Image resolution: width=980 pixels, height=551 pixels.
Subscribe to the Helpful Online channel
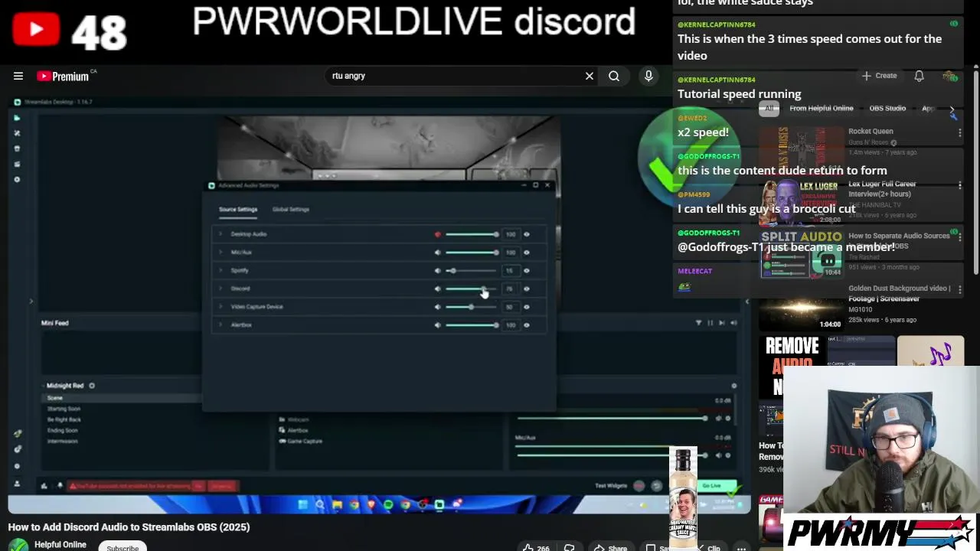122,547
